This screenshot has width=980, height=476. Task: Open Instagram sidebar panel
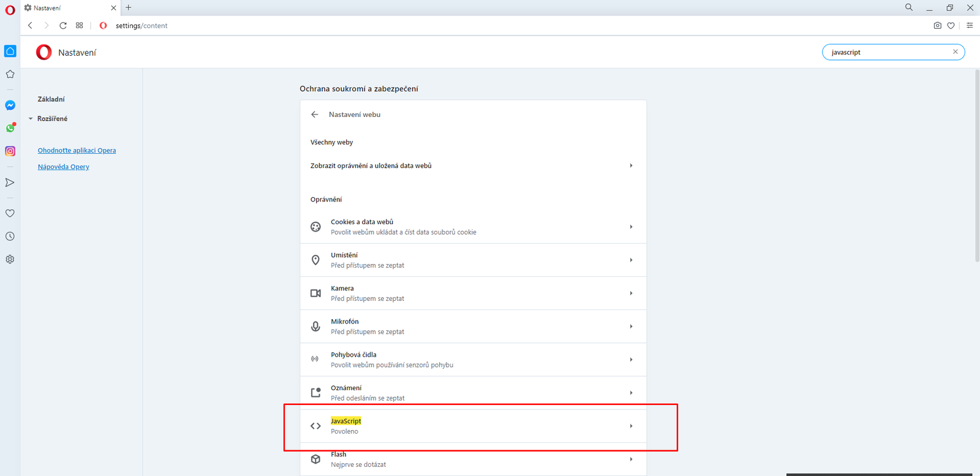(10, 151)
